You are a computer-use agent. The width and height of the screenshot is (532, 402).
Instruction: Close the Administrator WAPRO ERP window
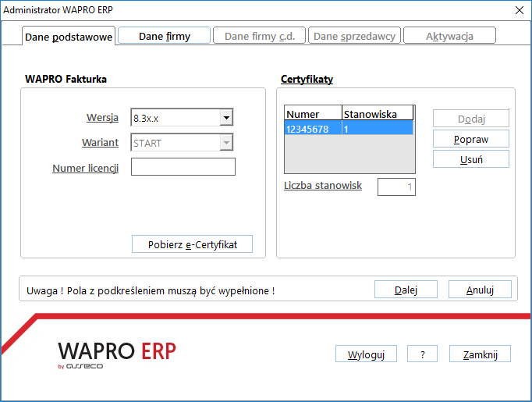(519, 10)
